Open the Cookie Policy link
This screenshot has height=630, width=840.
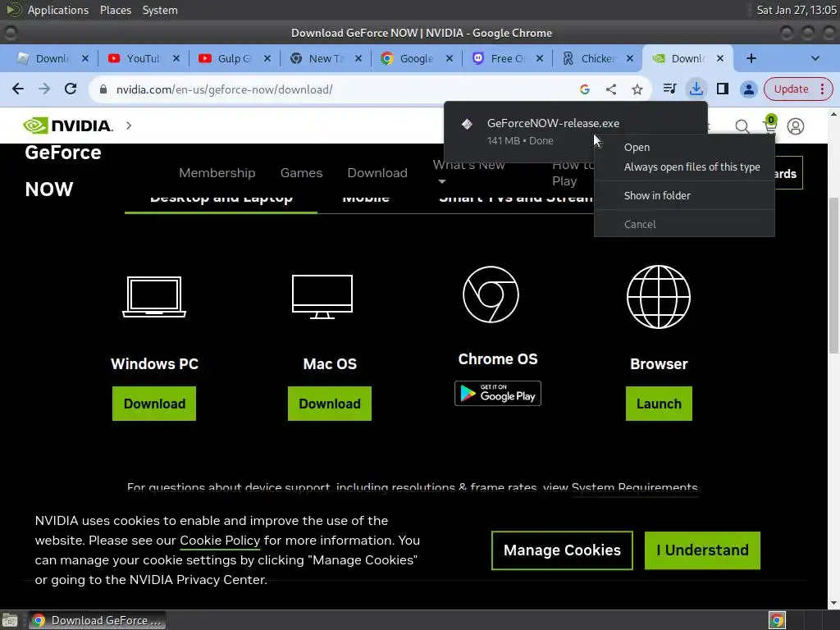pyautogui.click(x=220, y=541)
